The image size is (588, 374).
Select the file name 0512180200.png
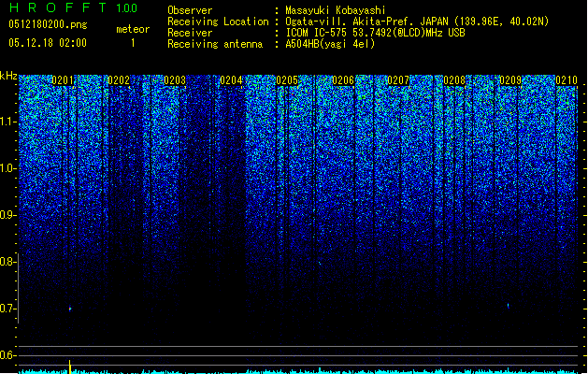(x=48, y=24)
